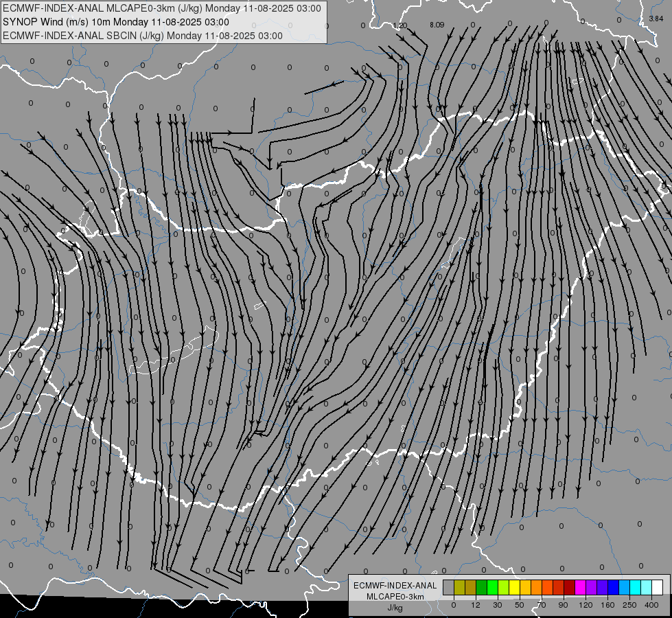Select the white legend swatch
Image resolution: width=672 pixels, height=618 pixels.
click(x=658, y=587)
